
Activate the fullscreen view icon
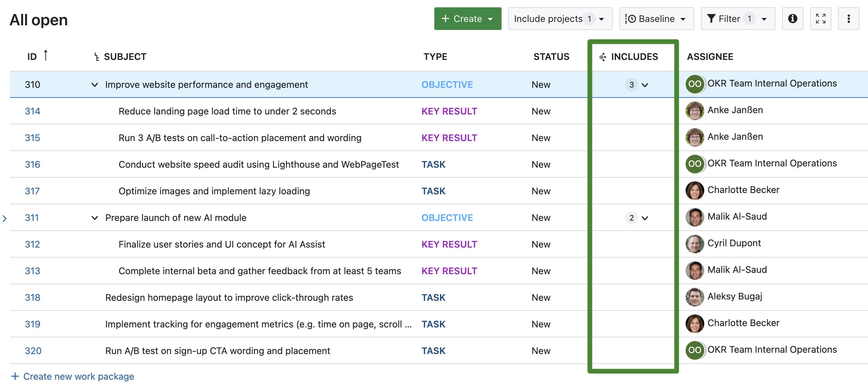820,19
